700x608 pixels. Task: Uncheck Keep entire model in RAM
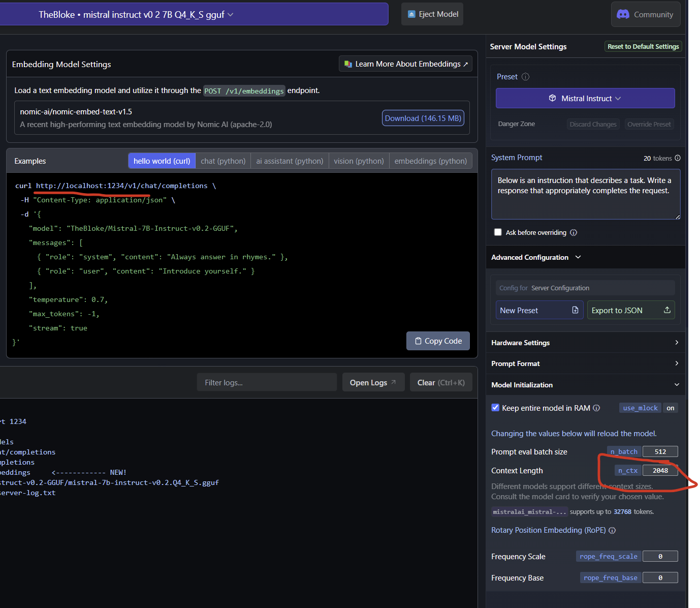click(x=495, y=408)
